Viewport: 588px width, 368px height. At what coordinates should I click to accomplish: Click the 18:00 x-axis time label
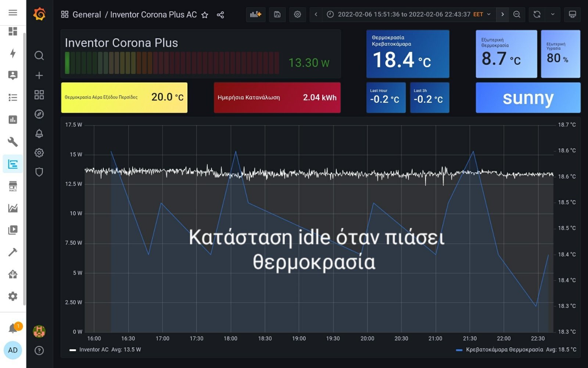click(x=230, y=339)
